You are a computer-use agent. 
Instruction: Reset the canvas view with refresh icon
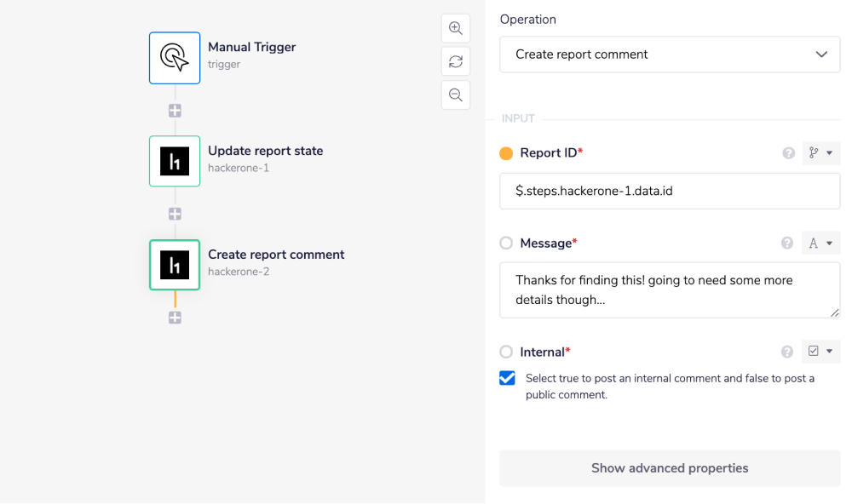tap(456, 61)
